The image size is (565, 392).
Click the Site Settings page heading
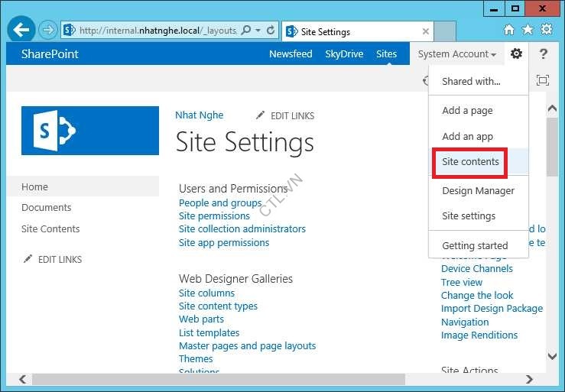pos(245,142)
